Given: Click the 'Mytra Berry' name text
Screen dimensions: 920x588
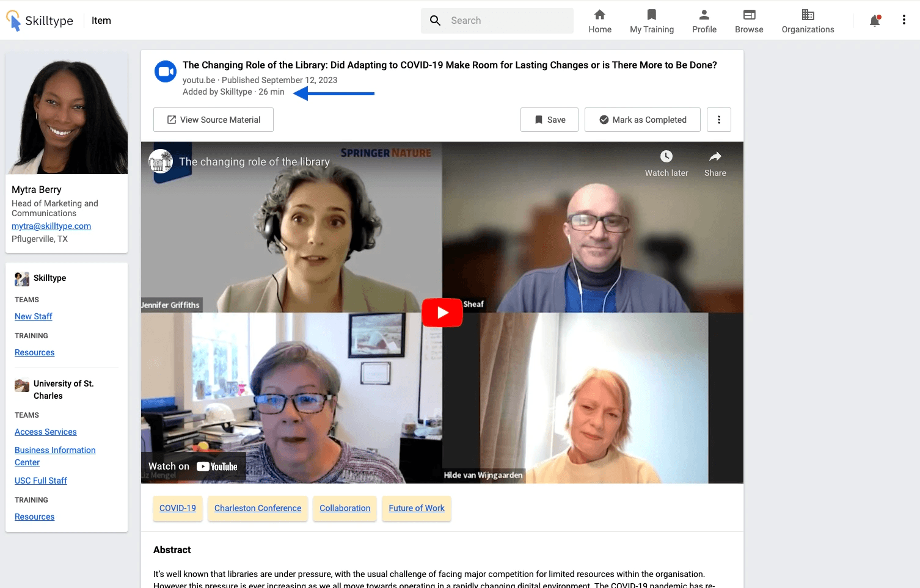Looking at the screenshot, I should tap(37, 190).
